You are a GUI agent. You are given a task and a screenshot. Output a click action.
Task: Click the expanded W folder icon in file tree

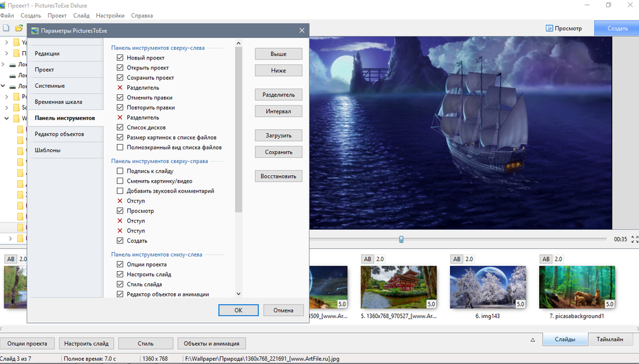(16, 118)
